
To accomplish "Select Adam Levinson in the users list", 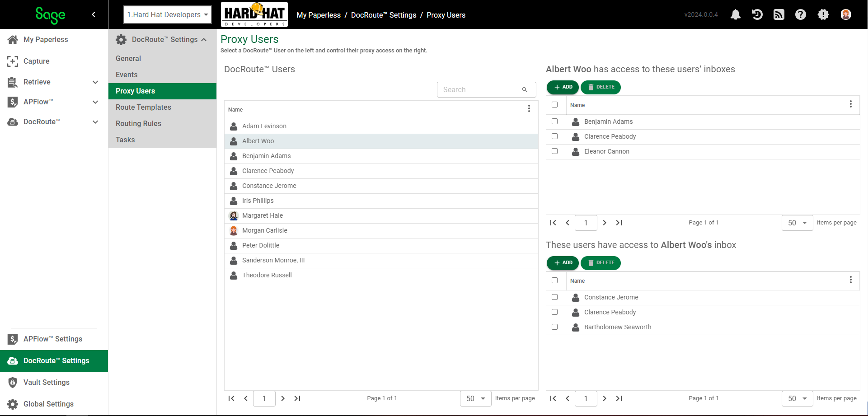I will pos(381,126).
